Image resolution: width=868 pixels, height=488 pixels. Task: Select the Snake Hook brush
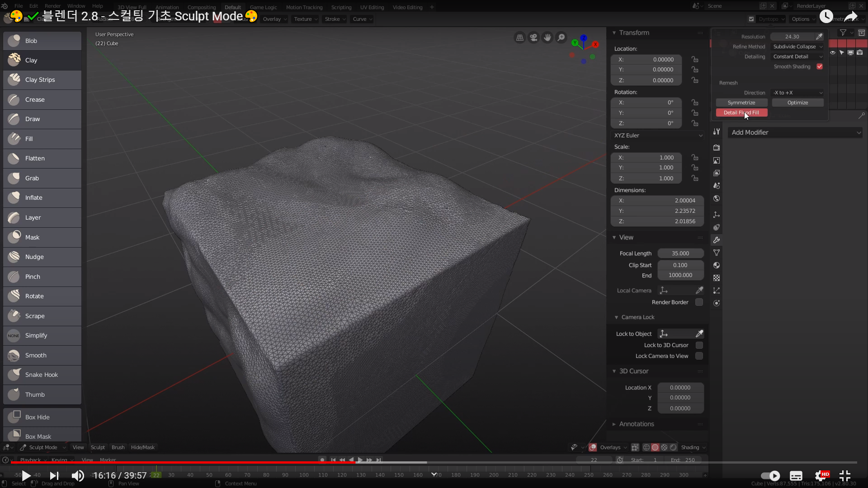pyautogui.click(x=42, y=375)
